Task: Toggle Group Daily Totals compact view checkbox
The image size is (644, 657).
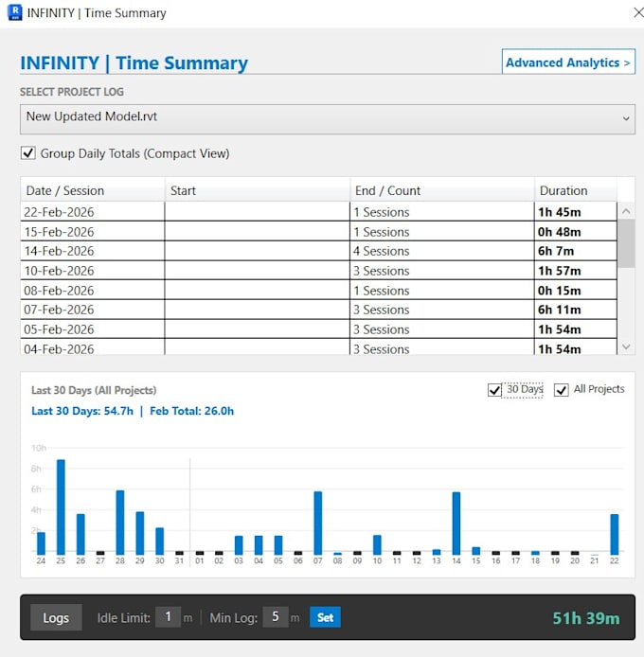Action: pyautogui.click(x=28, y=153)
